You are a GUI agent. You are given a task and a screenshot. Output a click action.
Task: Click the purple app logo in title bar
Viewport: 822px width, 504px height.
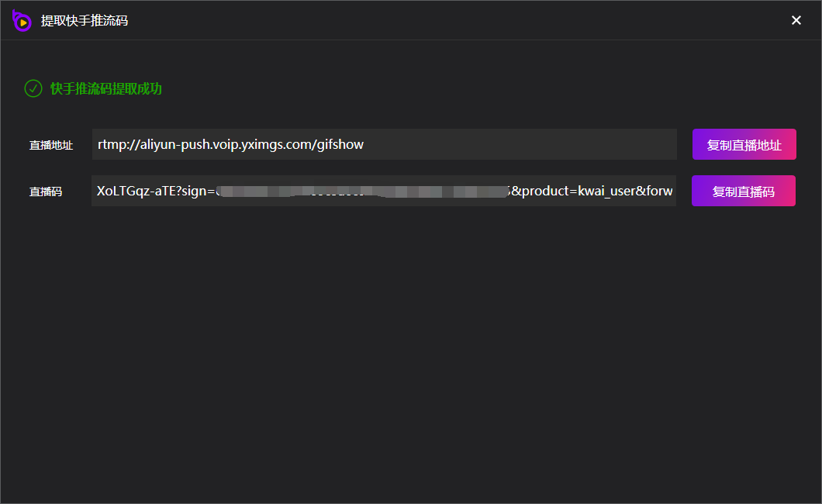(x=22, y=21)
